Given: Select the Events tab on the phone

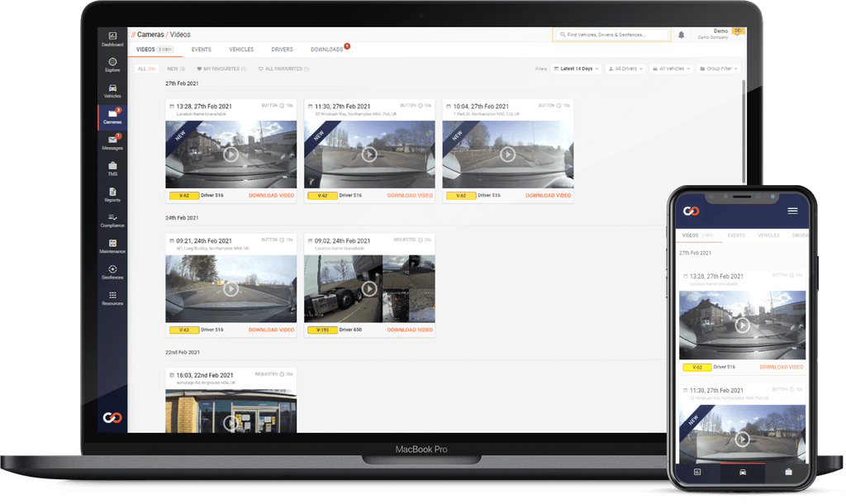Looking at the screenshot, I should pyautogui.click(x=736, y=235).
